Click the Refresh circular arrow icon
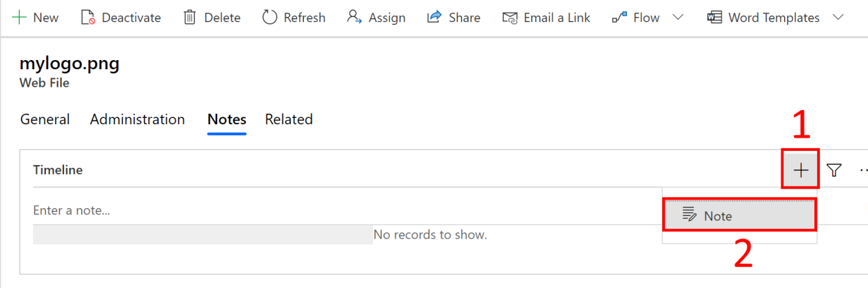This screenshot has width=868, height=288. pyautogui.click(x=269, y=18)
